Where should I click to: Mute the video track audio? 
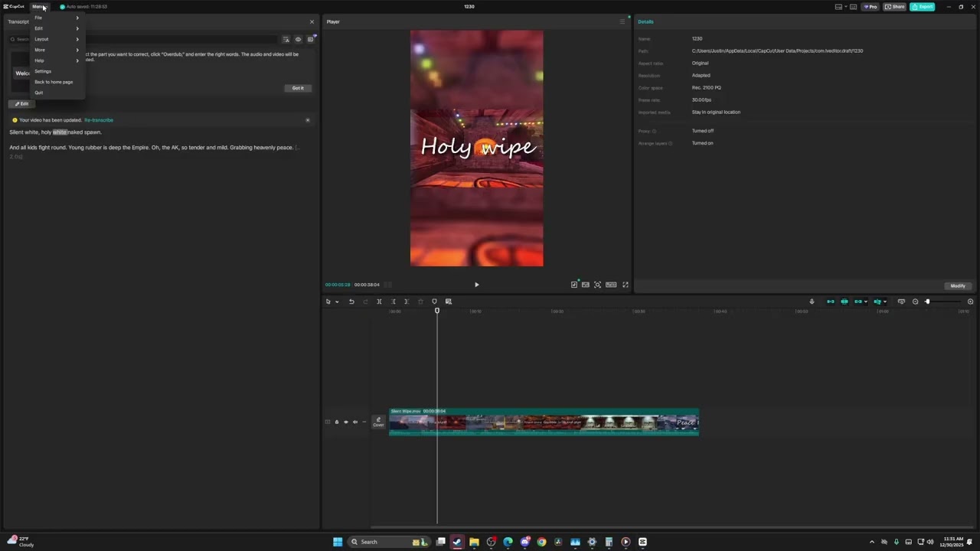tap(354, 422)
